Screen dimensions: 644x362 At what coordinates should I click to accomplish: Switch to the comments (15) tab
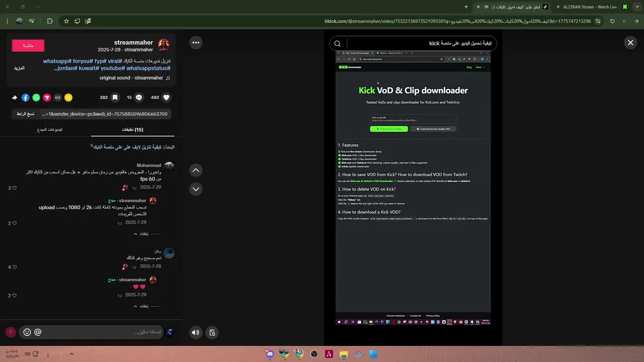coord(133,130)
